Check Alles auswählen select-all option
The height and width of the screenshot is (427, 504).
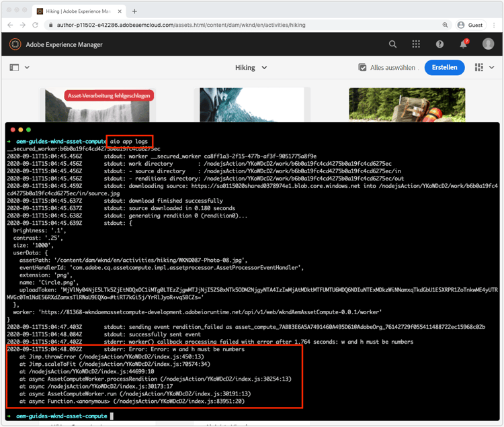[387, 67]
